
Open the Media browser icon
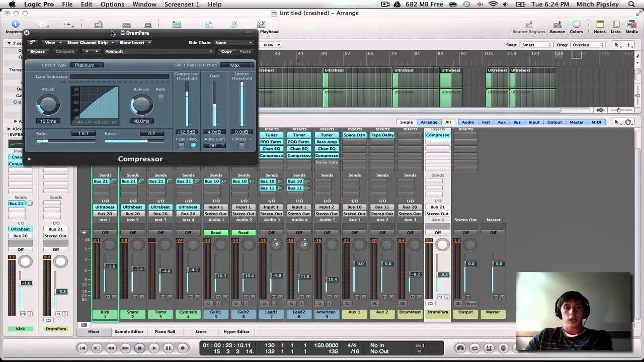click(632, 25)
